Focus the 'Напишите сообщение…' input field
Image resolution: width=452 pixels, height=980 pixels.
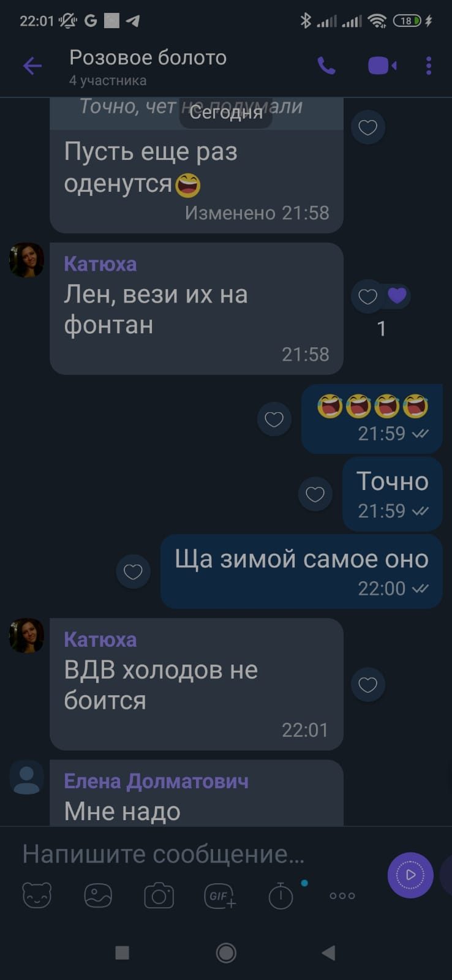click(x=196, y=854)
